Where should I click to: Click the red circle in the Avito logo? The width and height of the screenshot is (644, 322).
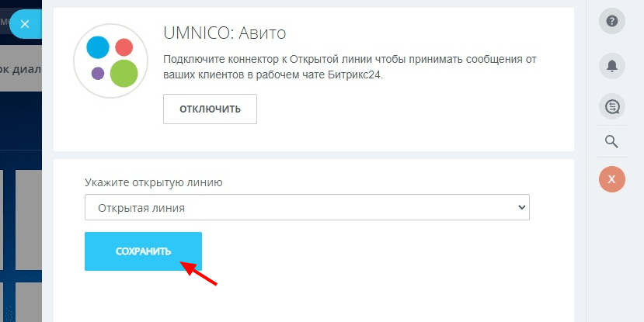click(124, 47)
